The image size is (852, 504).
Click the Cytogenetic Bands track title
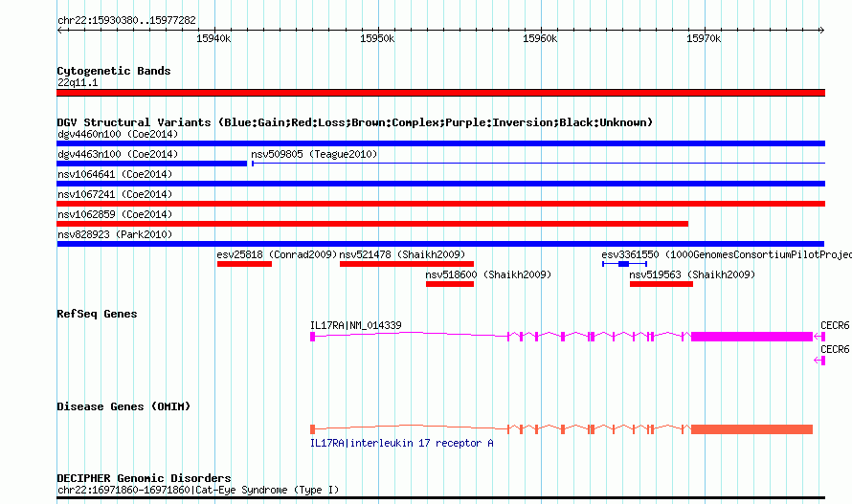pyautogui.click(x=114, y=71)
